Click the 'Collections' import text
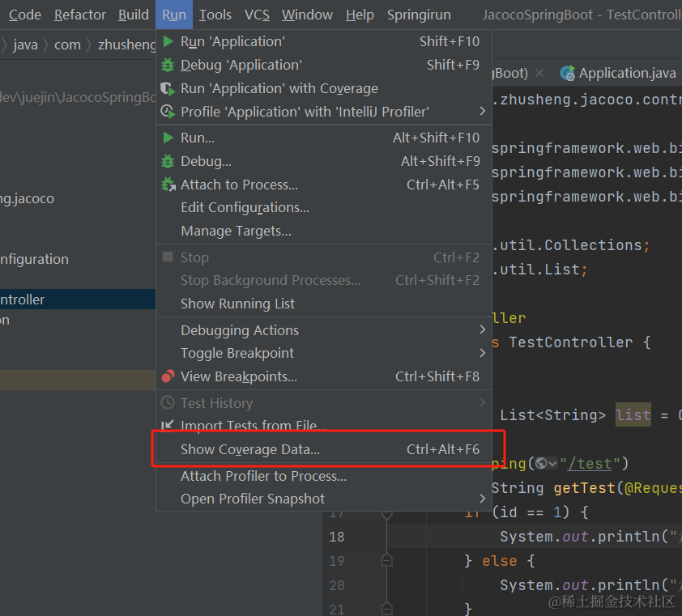 point(593,245)
